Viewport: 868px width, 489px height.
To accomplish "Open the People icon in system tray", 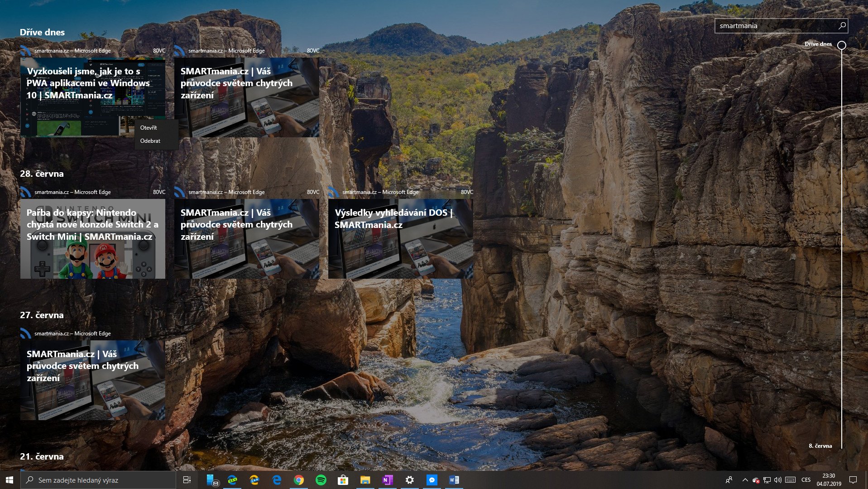I will [x=729, y=480].
